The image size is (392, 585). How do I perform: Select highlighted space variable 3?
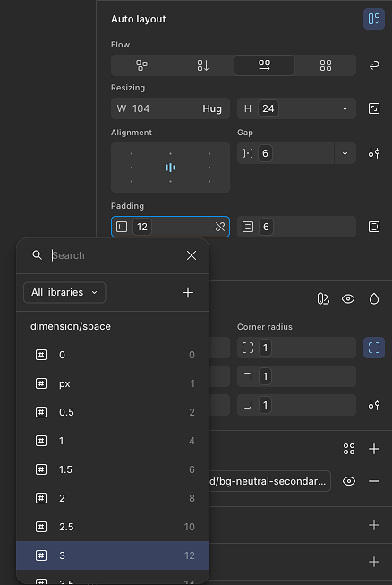[113, 555]
